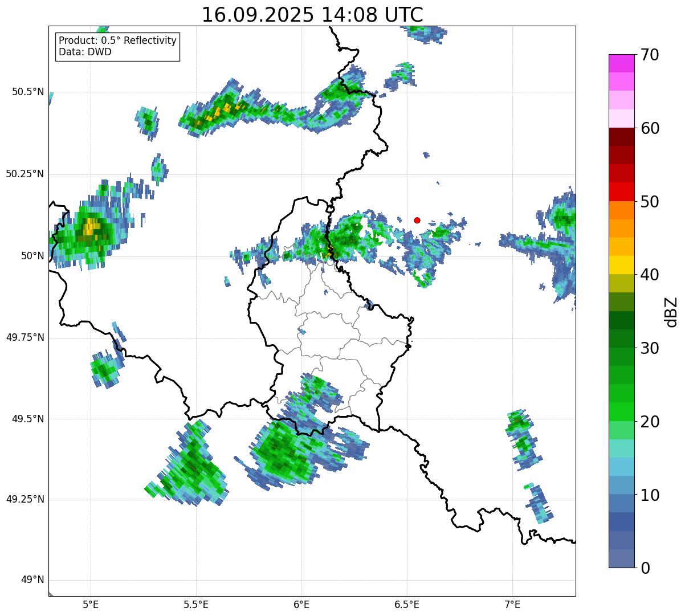This screenshot has height=616, width=685.
Task: Pick the yellow swatch just above 40 dBZ
Action: 625,265
